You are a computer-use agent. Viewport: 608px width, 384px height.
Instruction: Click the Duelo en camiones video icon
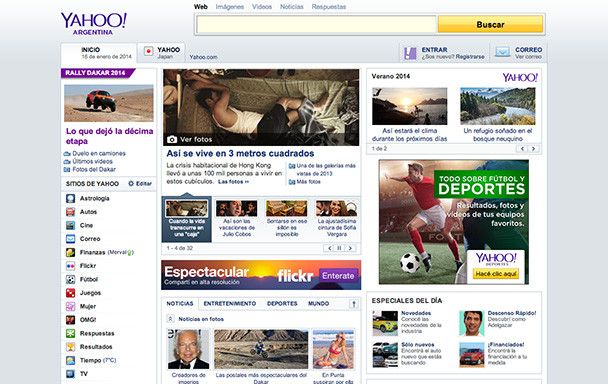pos(67,154)
